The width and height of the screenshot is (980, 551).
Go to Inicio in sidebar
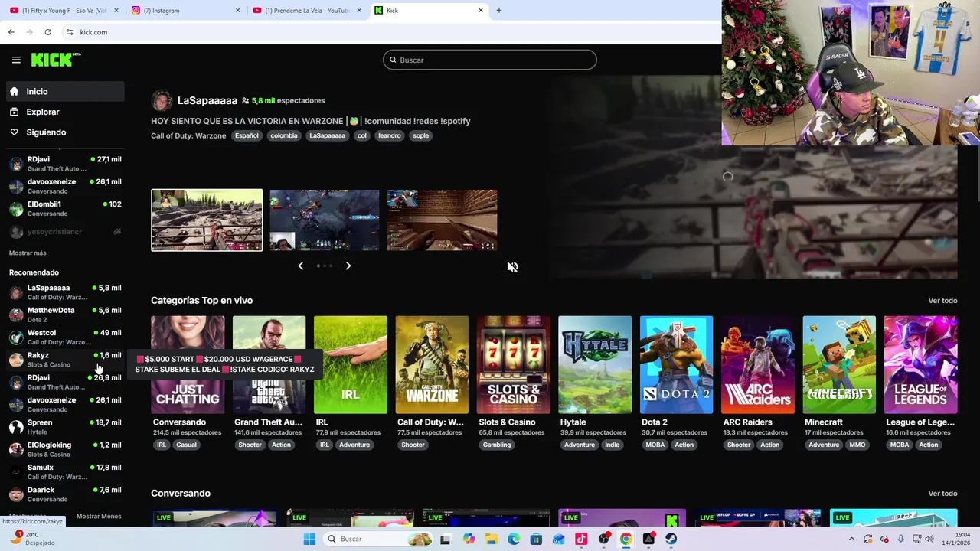click(65, 91)
